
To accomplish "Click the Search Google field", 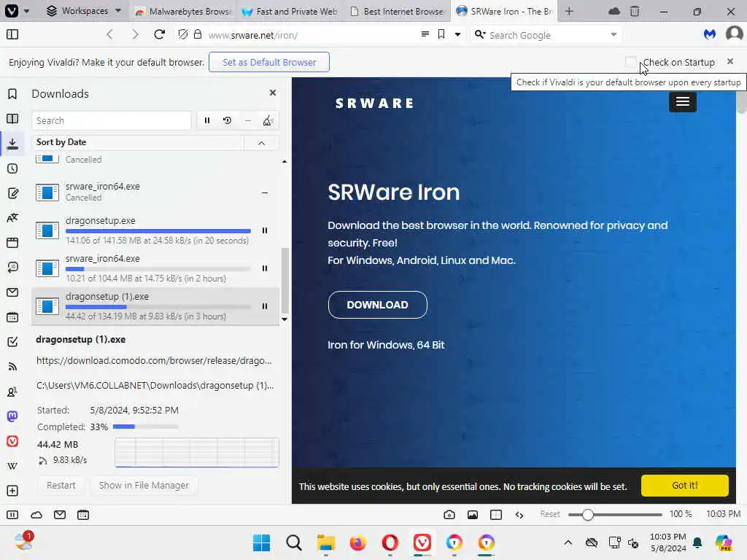I will click(x=546, y=35).
